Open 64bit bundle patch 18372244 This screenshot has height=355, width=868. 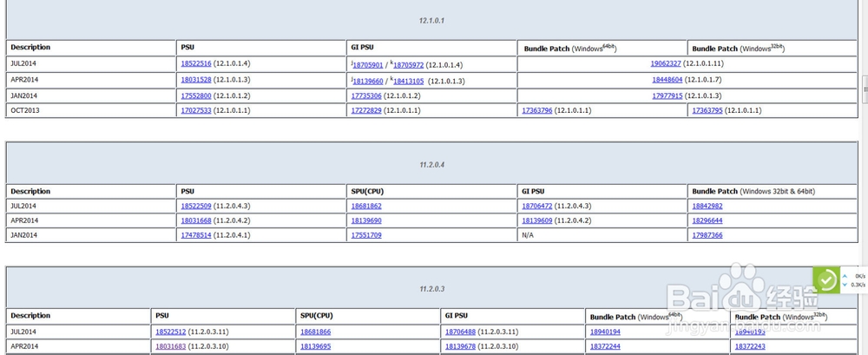(605, 346)
